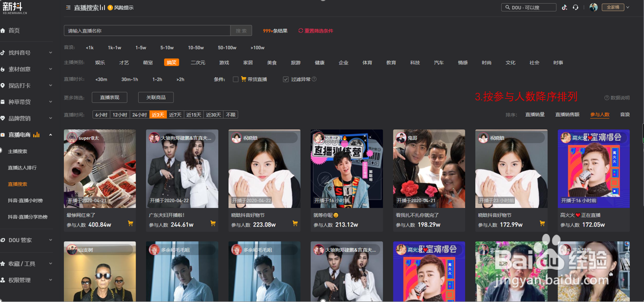The height and width of the screenshot is (302, 644).
Task: Select the 近7天 time range
Action: (175, 115)
